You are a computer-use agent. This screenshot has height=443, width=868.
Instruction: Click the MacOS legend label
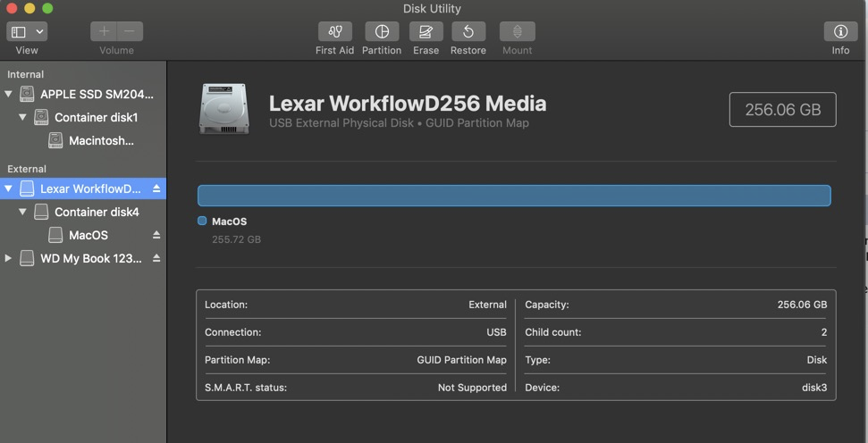coord(229,221)
